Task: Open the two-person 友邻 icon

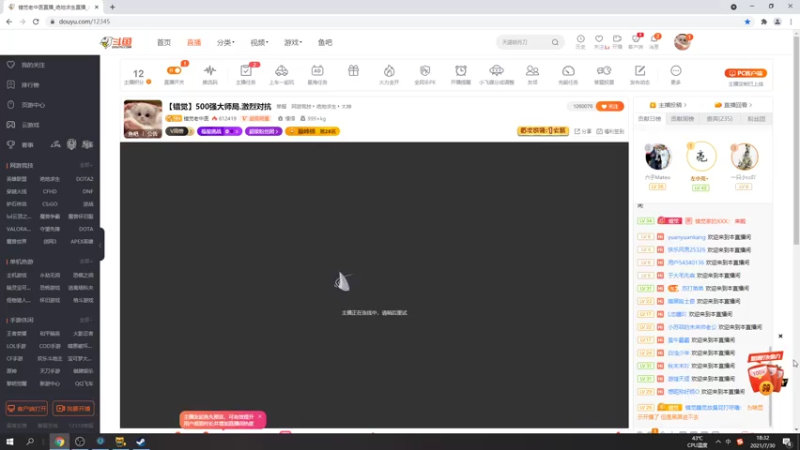Action: 532,71
